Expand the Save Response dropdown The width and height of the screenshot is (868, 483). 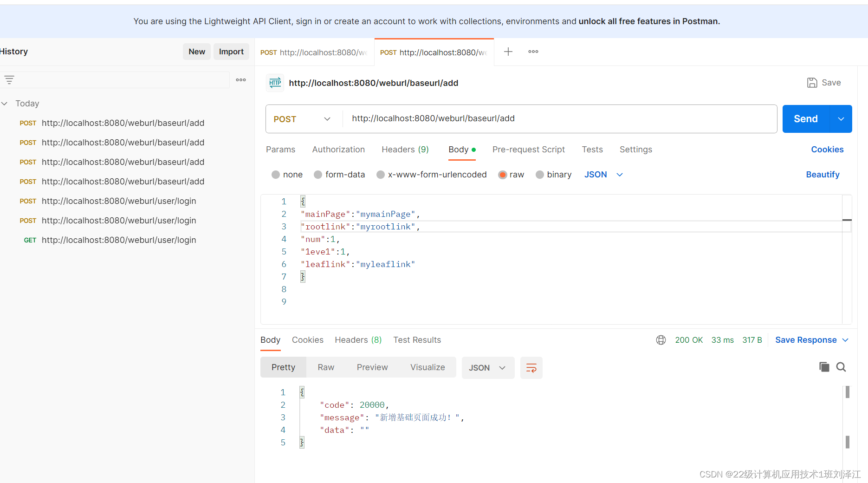coord(846,340)
